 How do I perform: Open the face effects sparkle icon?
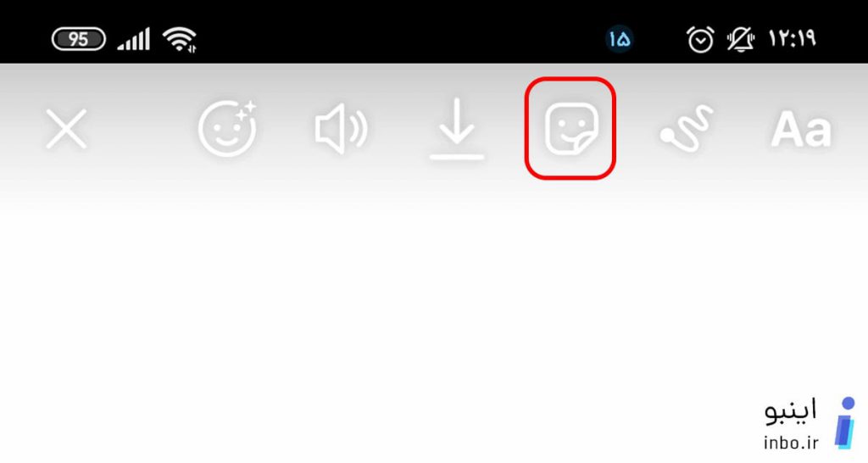(x=227, y=128)
